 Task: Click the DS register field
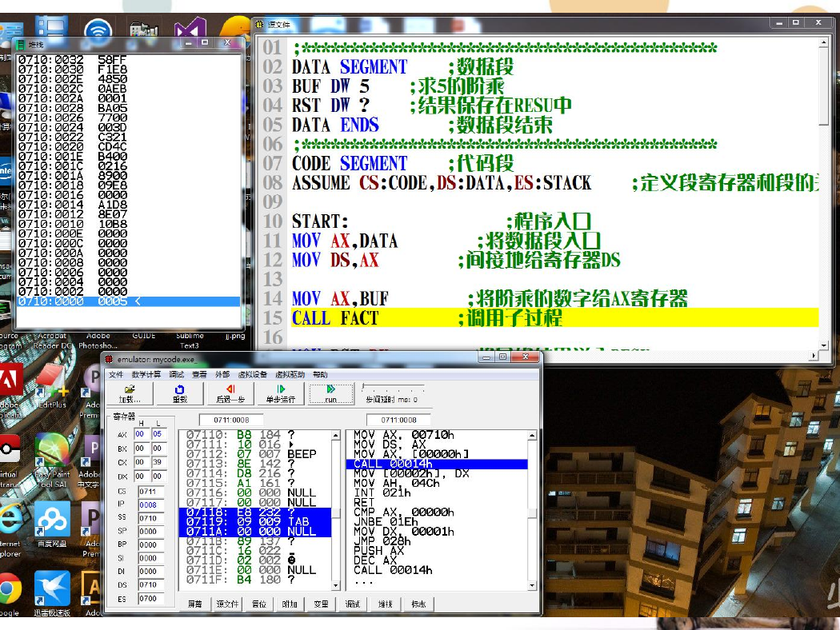coord(150,585)
